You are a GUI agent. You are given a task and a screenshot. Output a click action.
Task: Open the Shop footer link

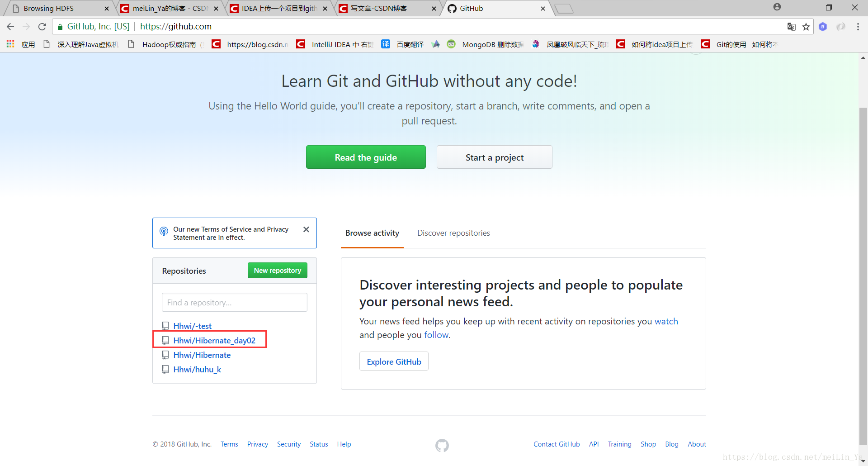(648, 444)
